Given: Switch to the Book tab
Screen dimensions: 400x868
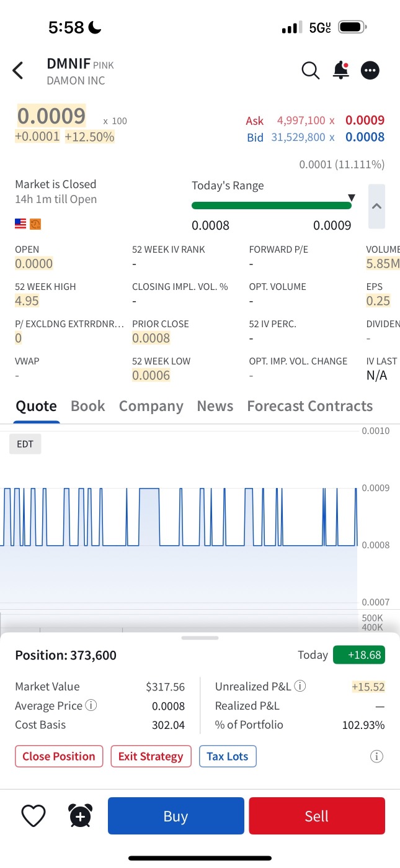Looking at the screenshot, I should [88, 406].
